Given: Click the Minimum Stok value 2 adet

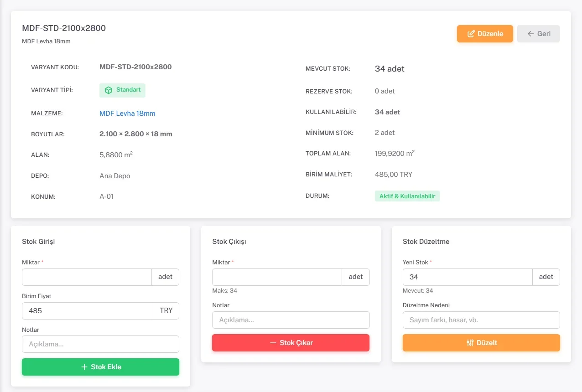Looking at the screenshot, I should (385, 133).
